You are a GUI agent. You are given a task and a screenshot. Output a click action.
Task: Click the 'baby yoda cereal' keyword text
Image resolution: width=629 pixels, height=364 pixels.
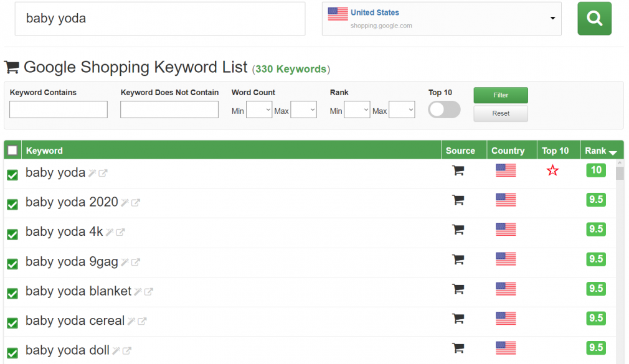click(75, 320)
